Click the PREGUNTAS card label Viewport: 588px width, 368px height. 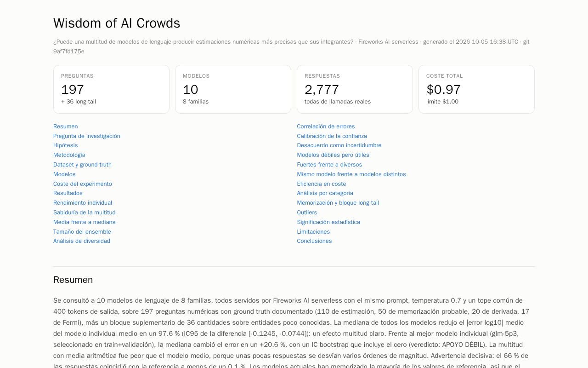(77, 76)
